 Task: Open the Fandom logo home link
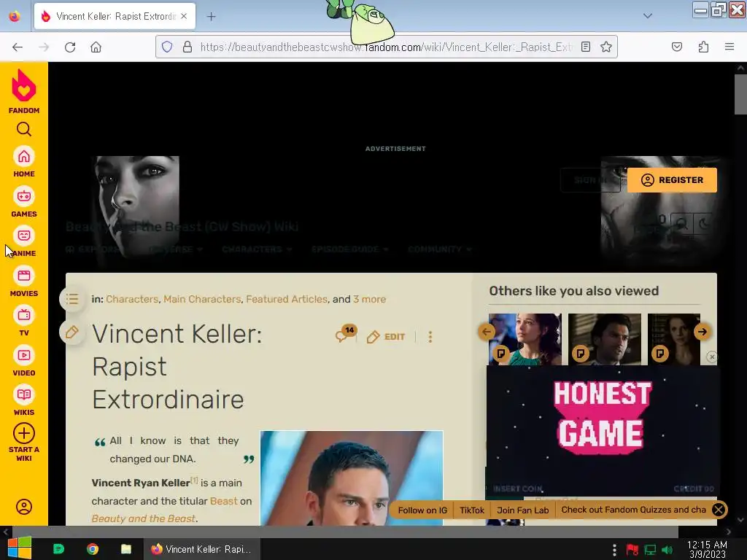point(24,91)
